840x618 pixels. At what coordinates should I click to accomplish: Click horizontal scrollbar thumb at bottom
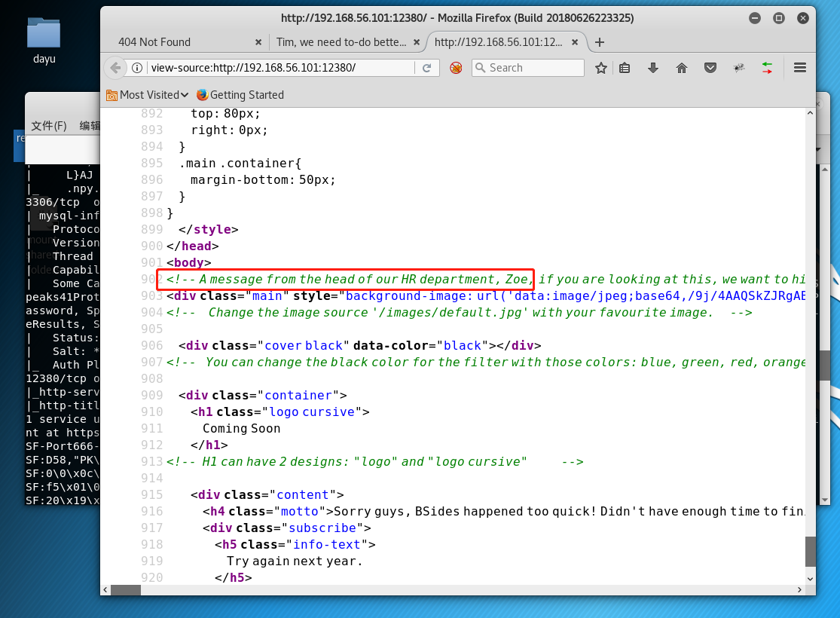tap(126, 590)
